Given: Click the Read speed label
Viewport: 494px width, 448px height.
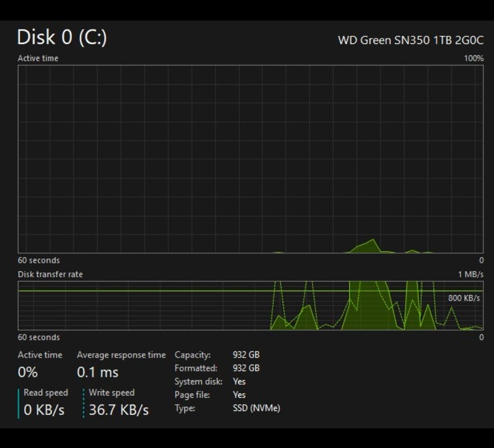Looking at the screenshot, I should coord(46,393).
